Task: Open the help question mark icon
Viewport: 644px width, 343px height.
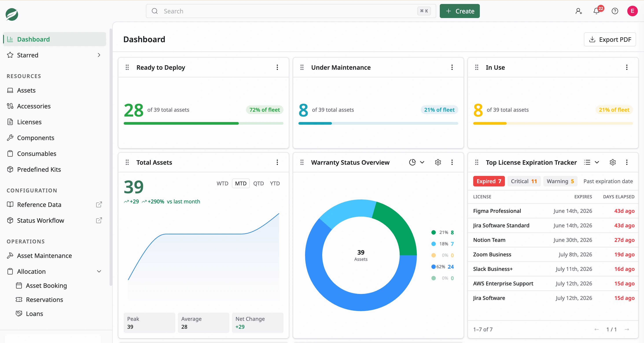Action: tap(615, 11)
